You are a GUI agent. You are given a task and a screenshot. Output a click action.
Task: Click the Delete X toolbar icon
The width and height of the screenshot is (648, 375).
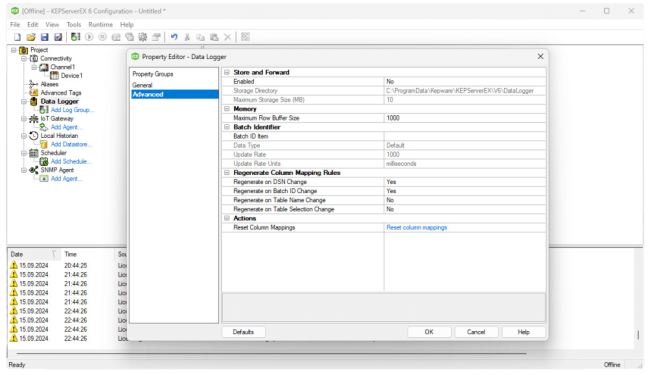[227, 37]
